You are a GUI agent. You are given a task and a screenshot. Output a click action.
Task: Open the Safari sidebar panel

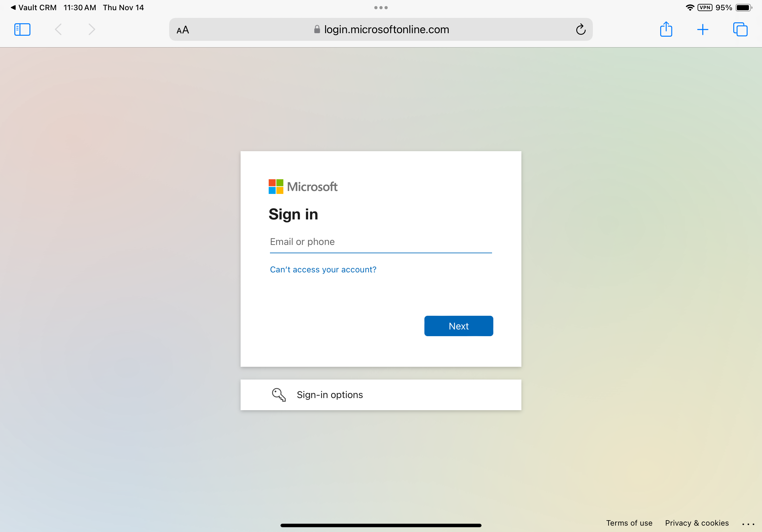22,30
